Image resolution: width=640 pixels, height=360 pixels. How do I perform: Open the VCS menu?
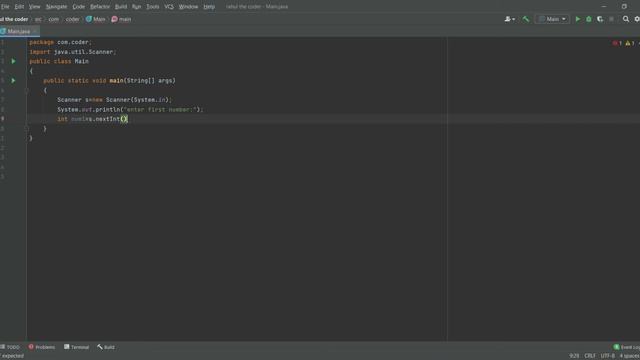(x=169, y=7)
